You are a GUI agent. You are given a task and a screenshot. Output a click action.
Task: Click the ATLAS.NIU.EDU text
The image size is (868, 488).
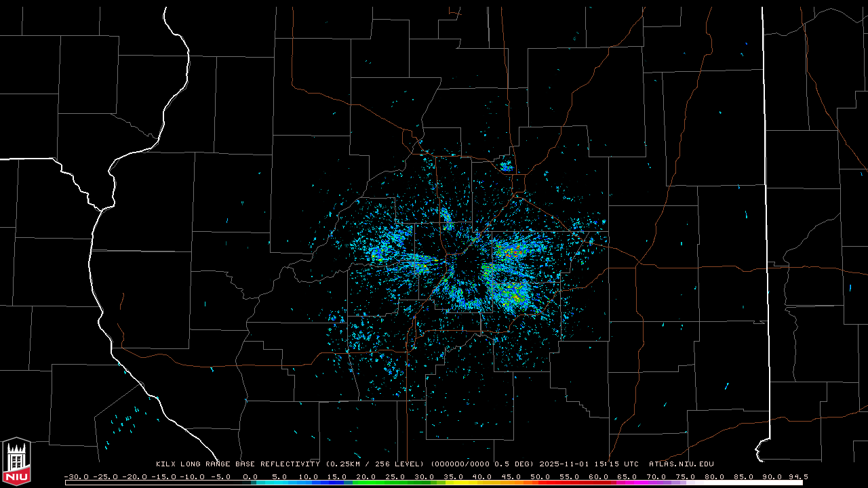tap(682, 464)
